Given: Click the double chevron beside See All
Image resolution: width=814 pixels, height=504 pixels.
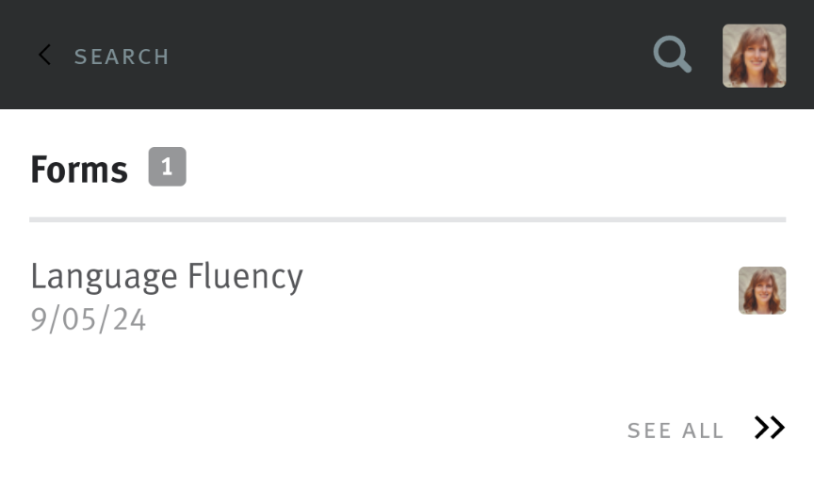Looking at the screenshot, I should [769, 429].
